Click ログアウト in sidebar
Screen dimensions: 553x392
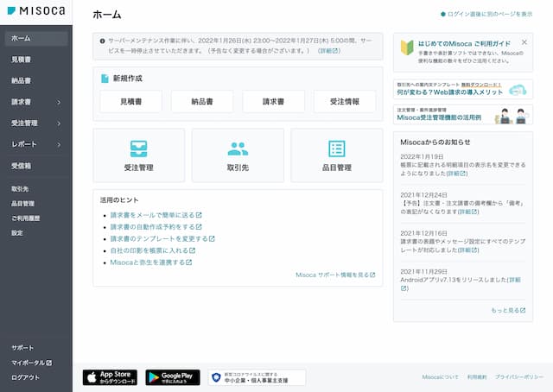pyautogui.click(x=25, y=377)
